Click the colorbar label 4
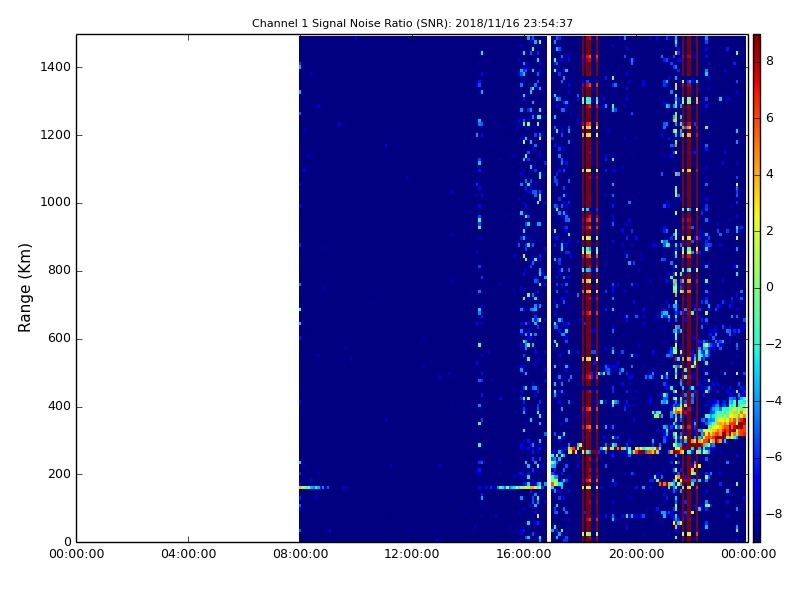800x600 pixels. 770,174
